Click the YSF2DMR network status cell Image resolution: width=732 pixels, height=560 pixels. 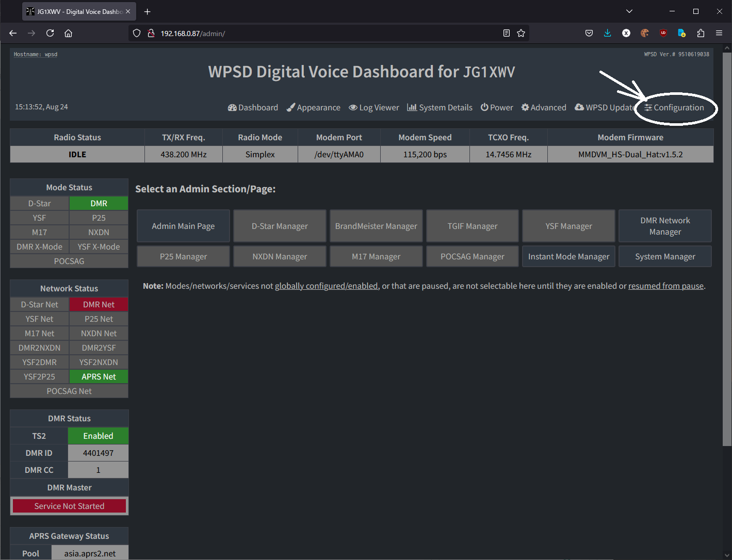pos(40,362)
